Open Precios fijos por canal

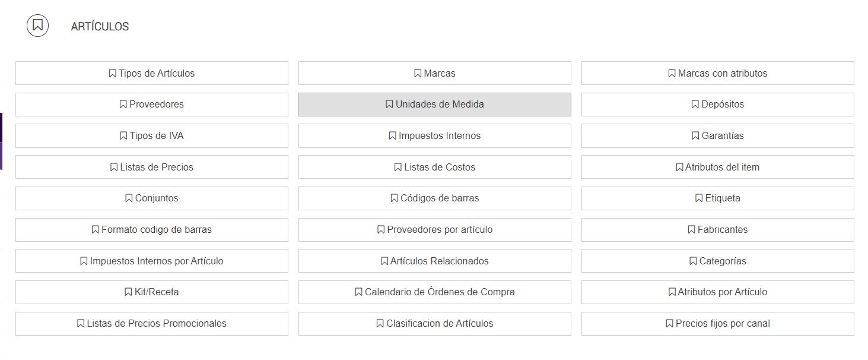[718, 323]
